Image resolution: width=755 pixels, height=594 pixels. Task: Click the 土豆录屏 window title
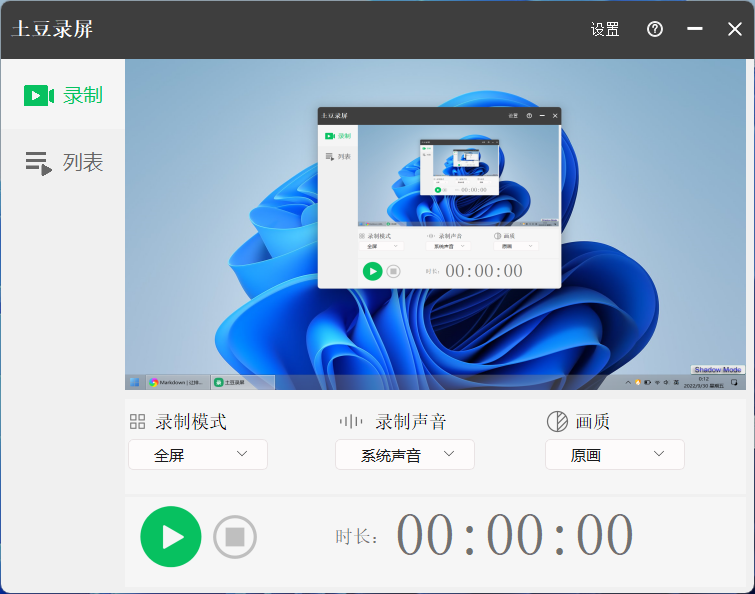pos(52,29)
